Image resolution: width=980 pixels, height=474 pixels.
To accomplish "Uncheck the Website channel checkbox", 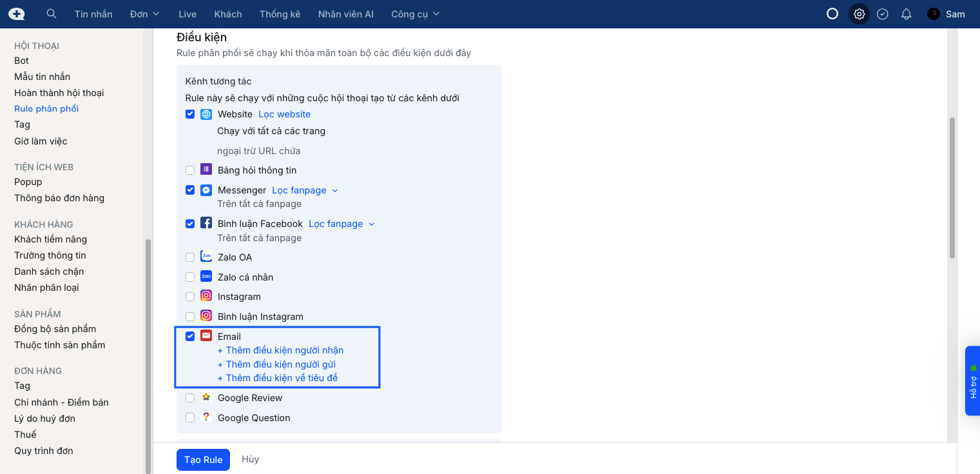I will coord(190,114).
